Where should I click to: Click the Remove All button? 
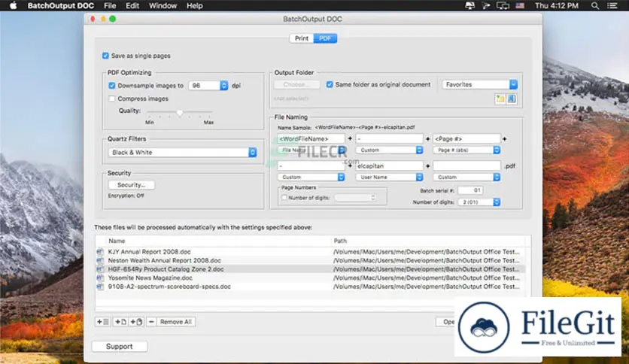(x=176, y=322)
